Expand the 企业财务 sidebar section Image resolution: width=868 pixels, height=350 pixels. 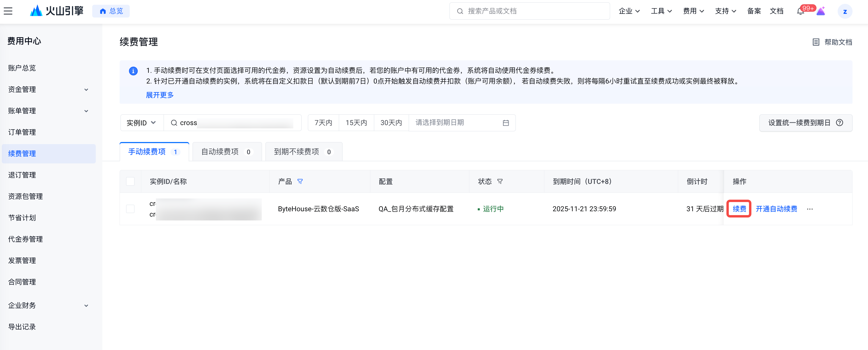(x=48, y=305)
